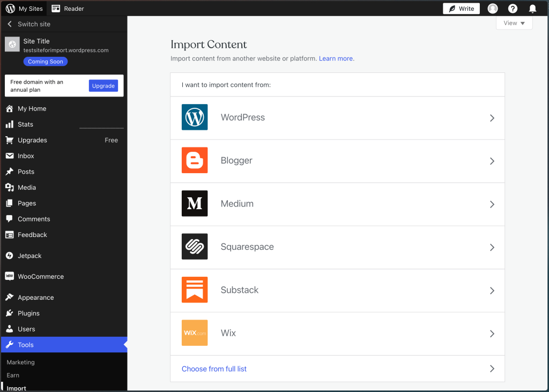The image size is (549, 392).
Task: Expand the Choose from full list chevron
Action: coord(492,369)
